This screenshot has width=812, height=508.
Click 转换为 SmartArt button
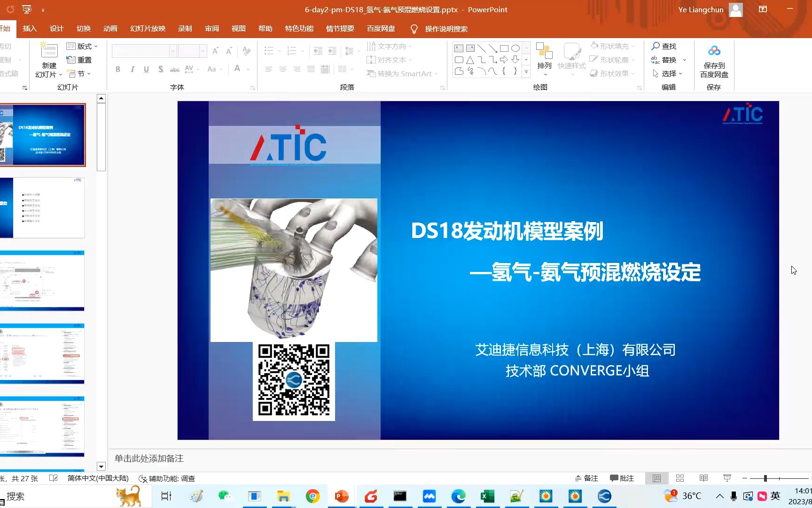402,73
